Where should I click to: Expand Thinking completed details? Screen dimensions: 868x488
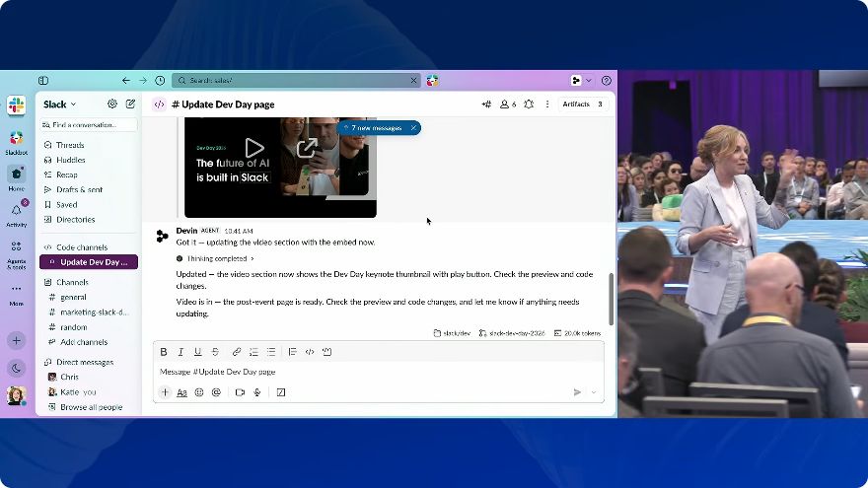pos(215,258)
